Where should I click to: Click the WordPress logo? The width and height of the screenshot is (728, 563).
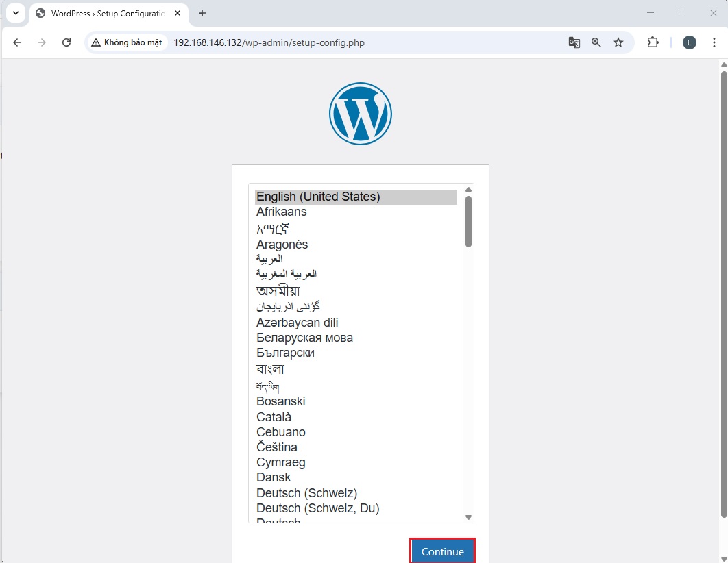point(360,113)
